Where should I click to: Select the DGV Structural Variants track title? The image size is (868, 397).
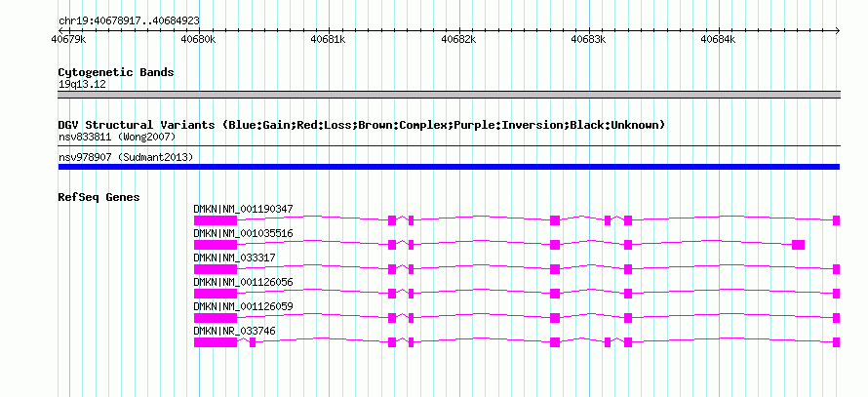click(x=362, y=125)
